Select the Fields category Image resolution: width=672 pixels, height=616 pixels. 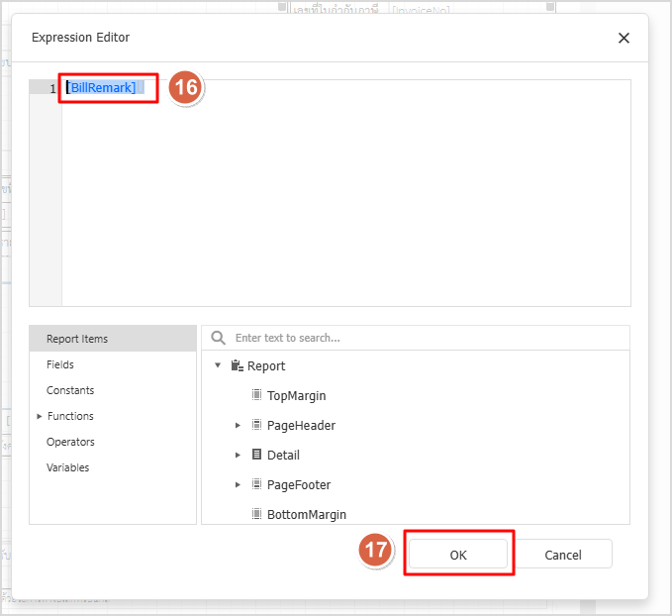coord(60,364)
